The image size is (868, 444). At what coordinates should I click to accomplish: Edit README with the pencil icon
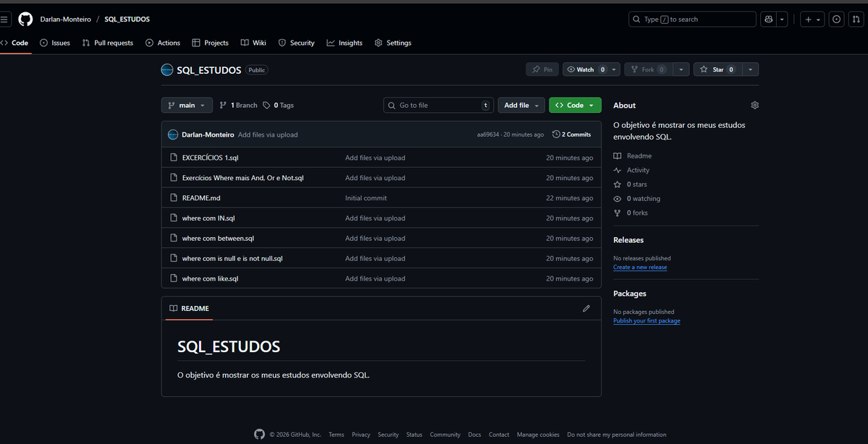tap(586, 309)
